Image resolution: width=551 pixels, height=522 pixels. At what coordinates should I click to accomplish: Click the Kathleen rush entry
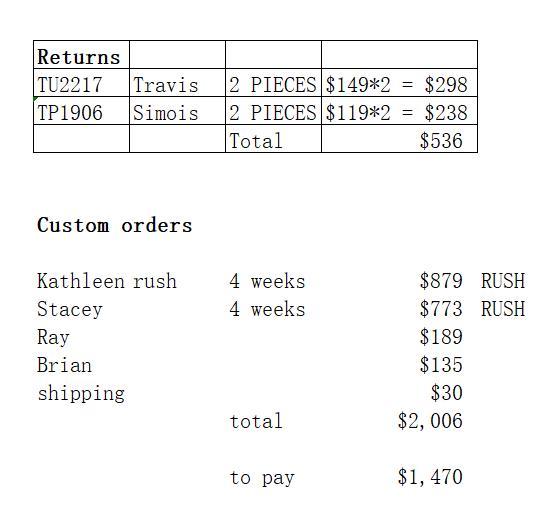[x=107, y=281]
